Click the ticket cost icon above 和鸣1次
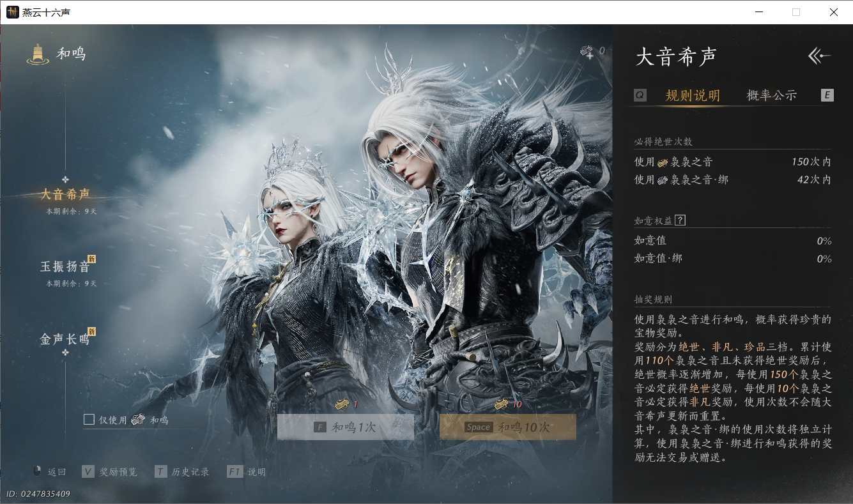The height and width of the screenshot is (504, 853). point(342,404)
